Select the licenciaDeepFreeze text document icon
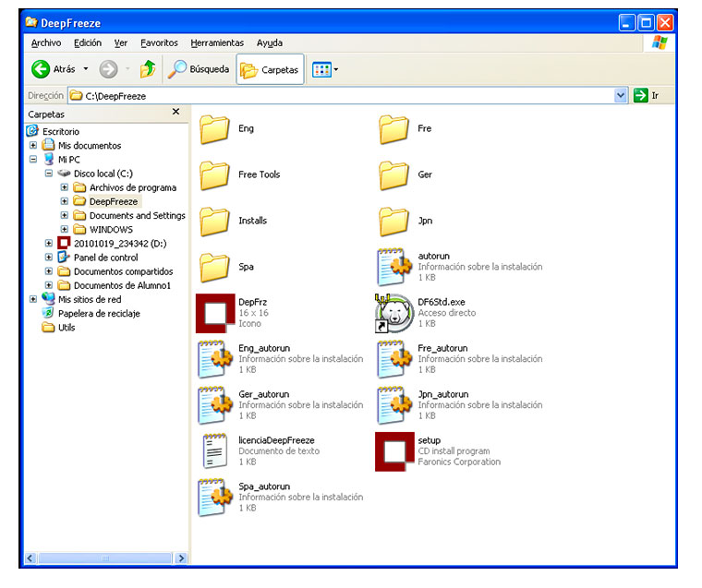The image size is (702, 588). tap(214, 451)
